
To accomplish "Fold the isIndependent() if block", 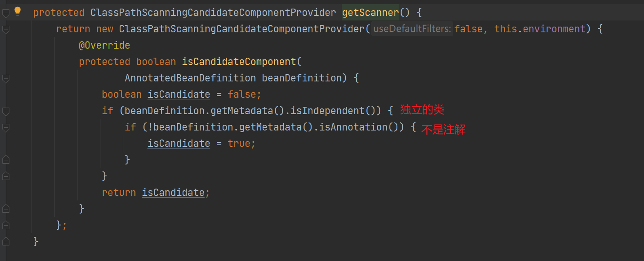I will click(x=6, y=111).
